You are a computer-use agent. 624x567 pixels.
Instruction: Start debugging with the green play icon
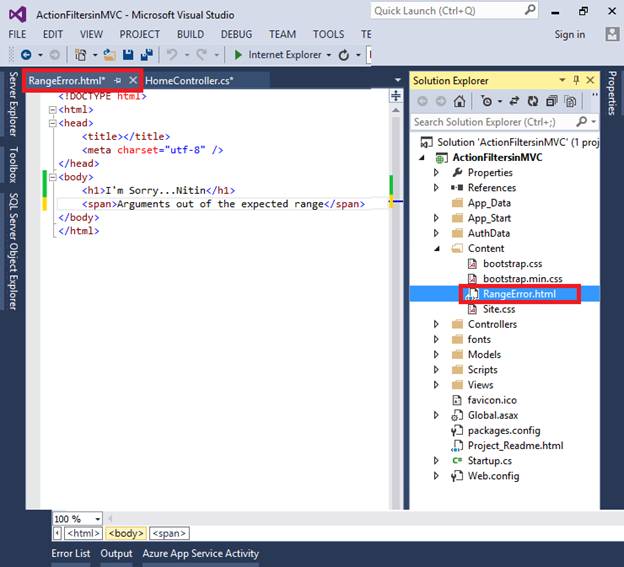pyautogui.click(x=237, y=55)
